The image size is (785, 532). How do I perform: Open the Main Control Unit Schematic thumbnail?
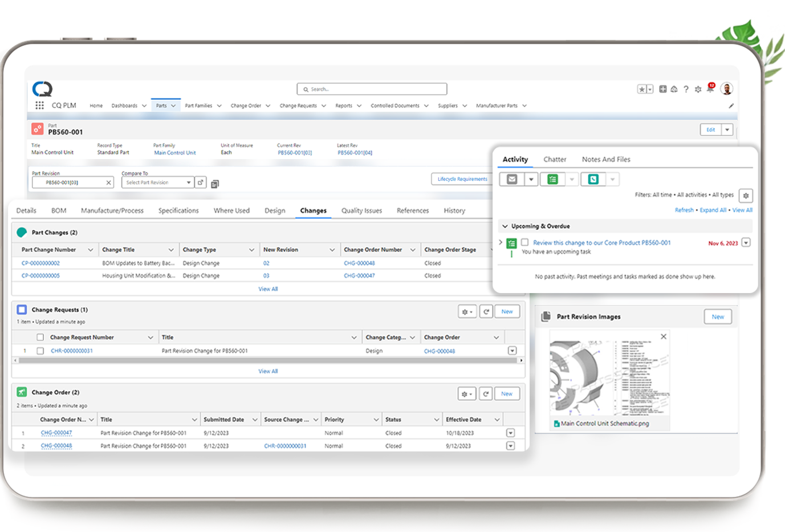pos(608,377)
